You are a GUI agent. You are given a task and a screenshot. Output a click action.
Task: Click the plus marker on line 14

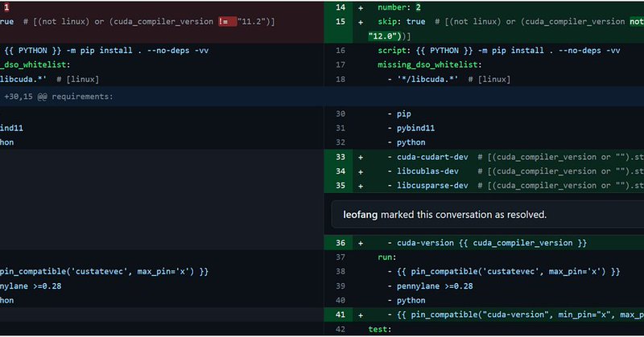tap(360, 7)
